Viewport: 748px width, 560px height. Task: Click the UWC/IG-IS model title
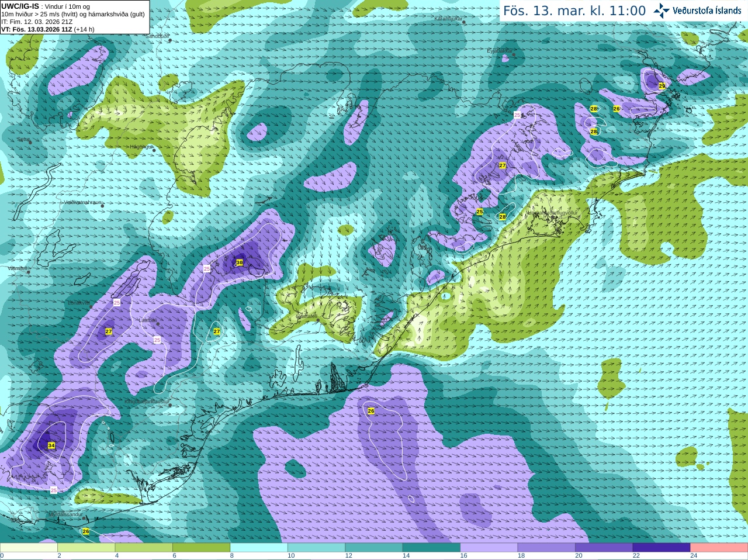click(x=20, y=6)
